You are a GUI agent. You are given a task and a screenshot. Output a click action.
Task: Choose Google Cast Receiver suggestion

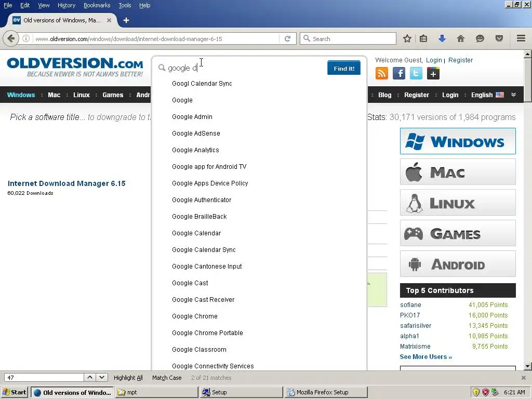coord(203,300)
